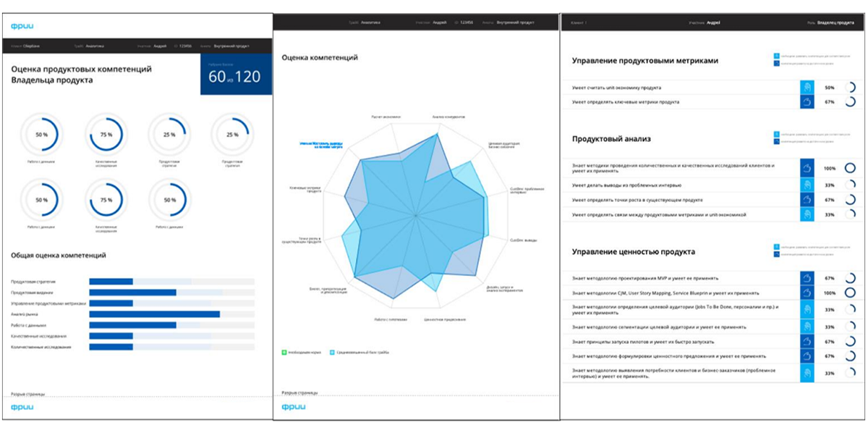The width and height of the screenshot is (868, 433).
Task: Click the icon next to ключевые метрики продукта row
Action: point(807,102)
